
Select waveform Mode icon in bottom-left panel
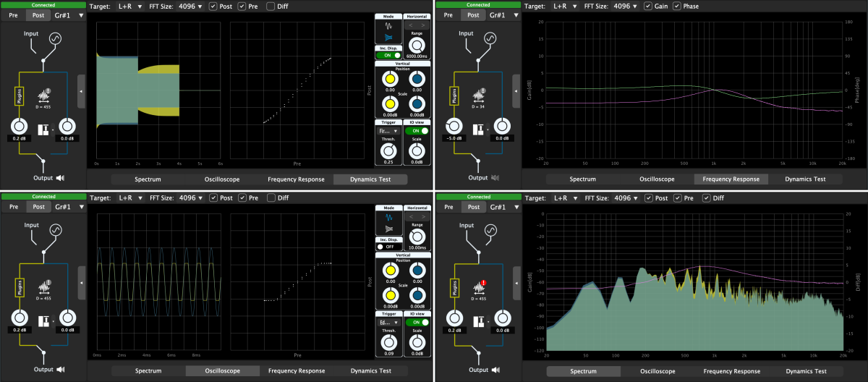[x=388, y=217]
